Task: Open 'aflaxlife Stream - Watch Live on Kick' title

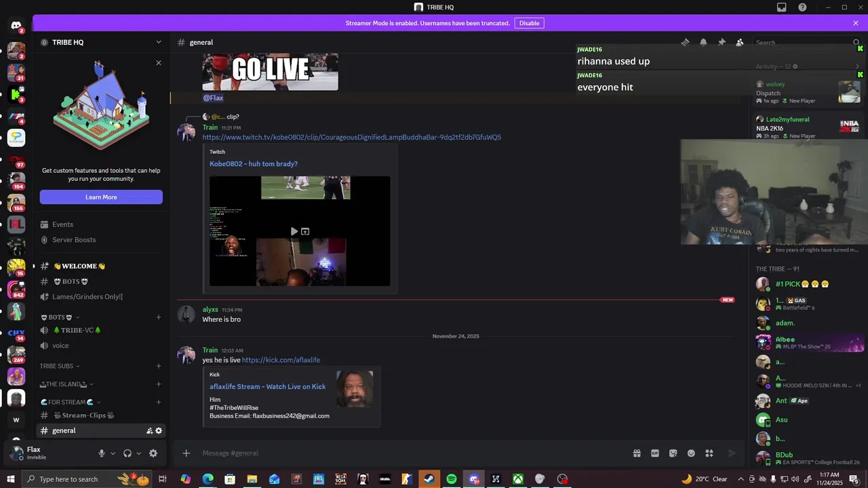Action: pos(267,386)
